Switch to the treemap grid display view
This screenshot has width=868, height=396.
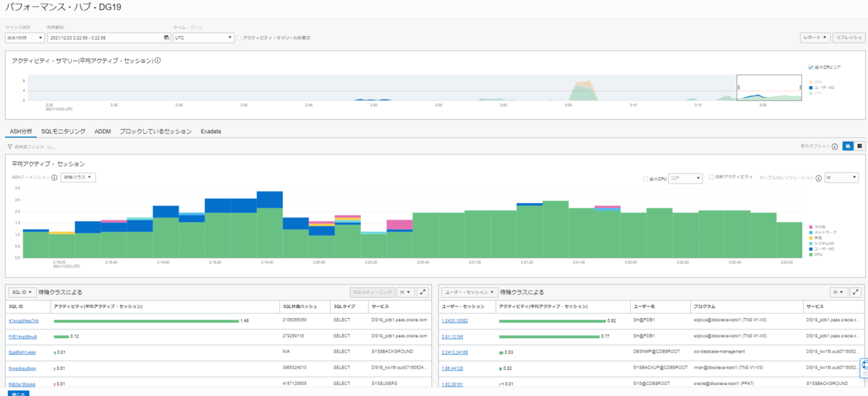(859, 146)
